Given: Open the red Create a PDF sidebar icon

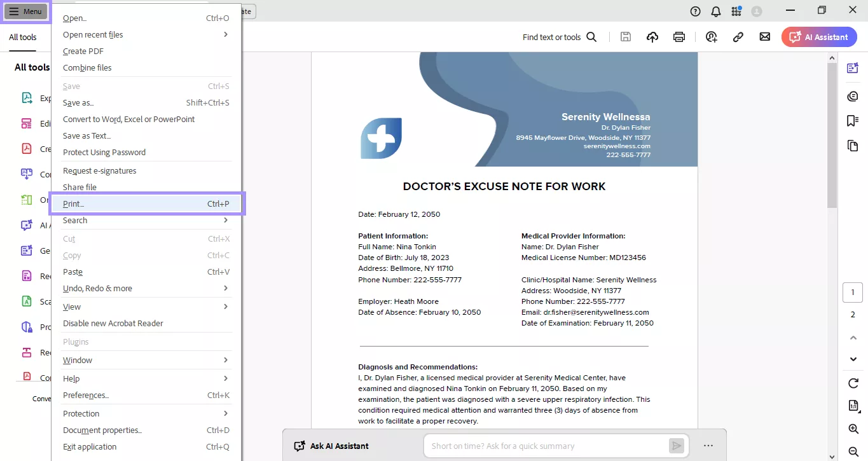Looking at the screenshot, I should point(27,149).
